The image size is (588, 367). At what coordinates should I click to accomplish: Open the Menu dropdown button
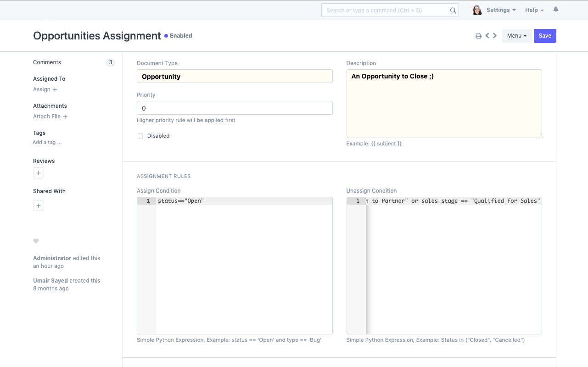517,36
